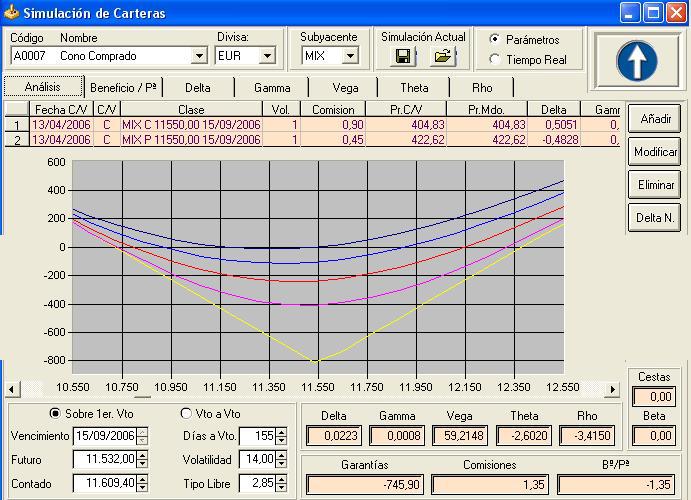The width and height of the screenshot is (691, 500).
Task: Click the Gamma value 0,0008
Action: pos(397,436)
